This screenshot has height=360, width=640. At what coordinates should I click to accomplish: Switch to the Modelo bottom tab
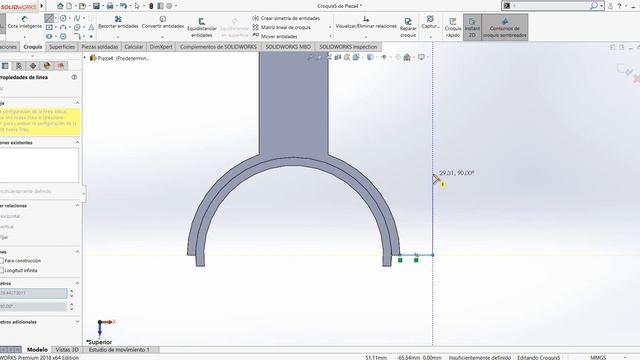pos(37,350)
